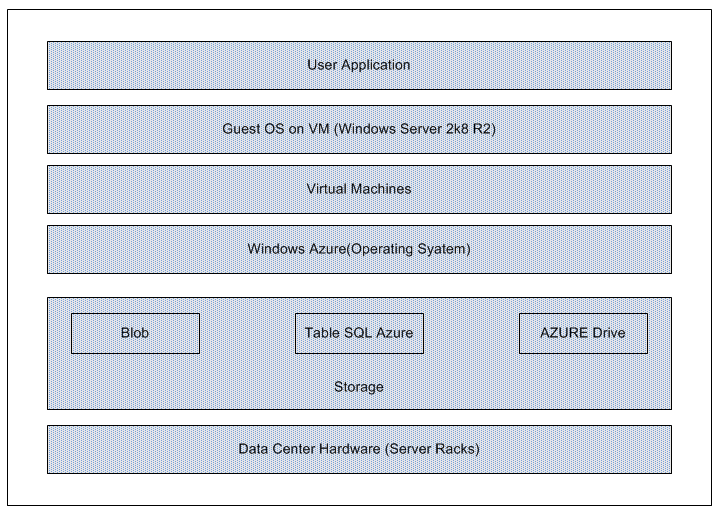
Task: Select the Virtual Machines layer box
Action: (359, 190)
